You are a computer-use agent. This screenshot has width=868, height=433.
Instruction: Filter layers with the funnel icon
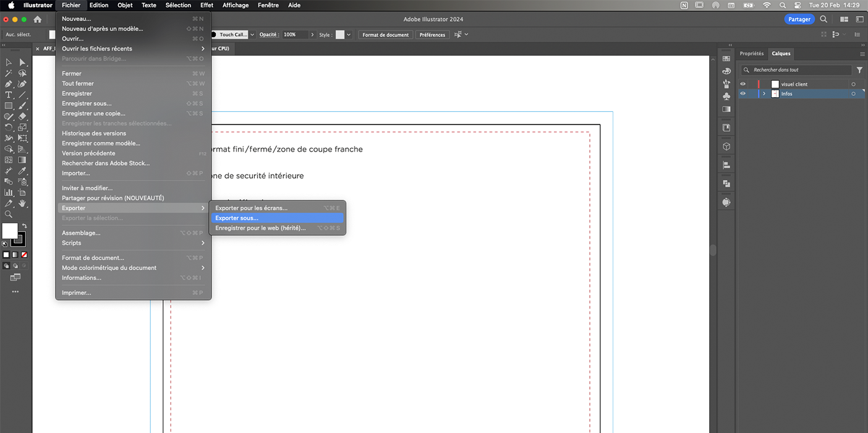(859, 70)
